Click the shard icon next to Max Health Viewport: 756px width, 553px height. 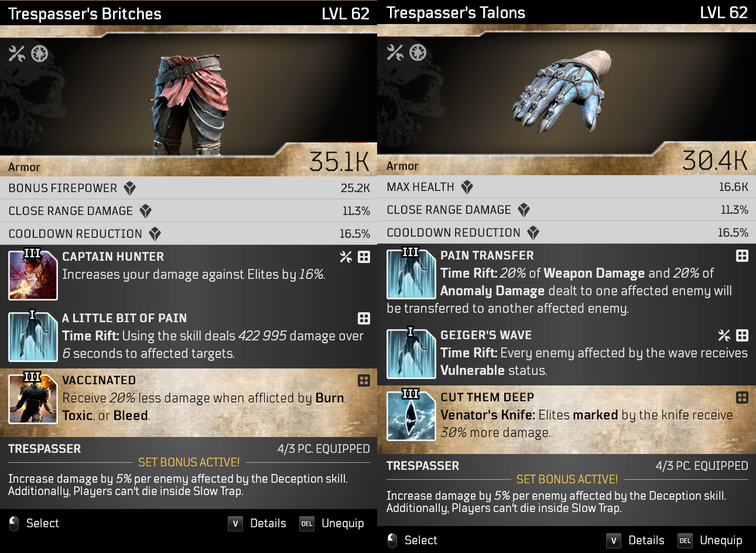point(467,187)
